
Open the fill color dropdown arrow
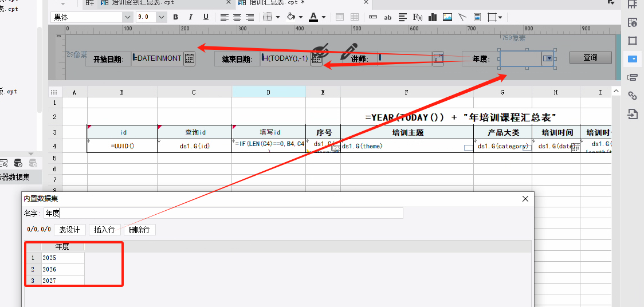[301, 17]
